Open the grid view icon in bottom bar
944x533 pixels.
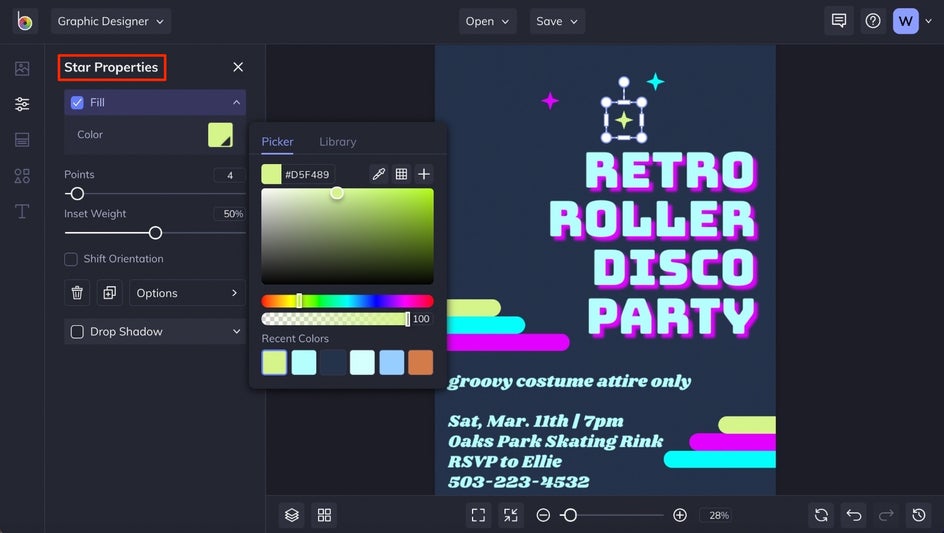click(x=324, y=515)
